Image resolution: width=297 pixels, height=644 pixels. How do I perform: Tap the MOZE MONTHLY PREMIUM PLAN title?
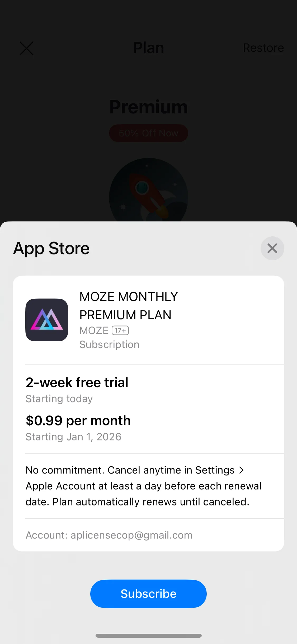[129, 306]
